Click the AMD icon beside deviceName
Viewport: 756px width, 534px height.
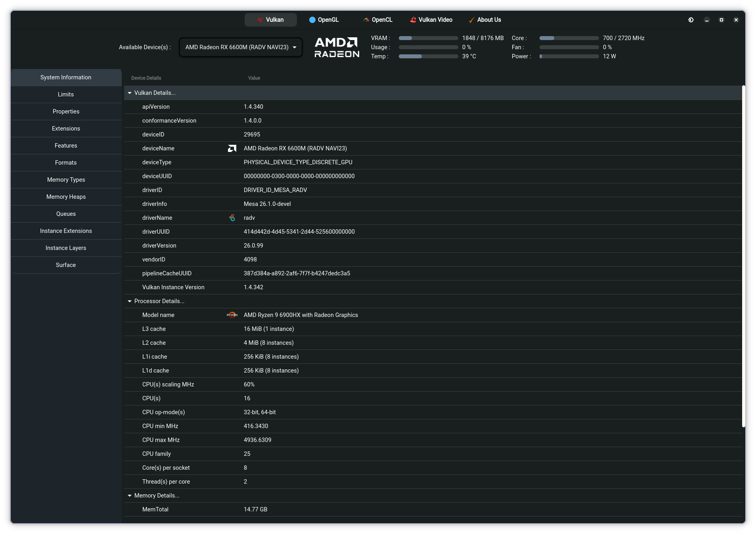[x=232, y=148]
